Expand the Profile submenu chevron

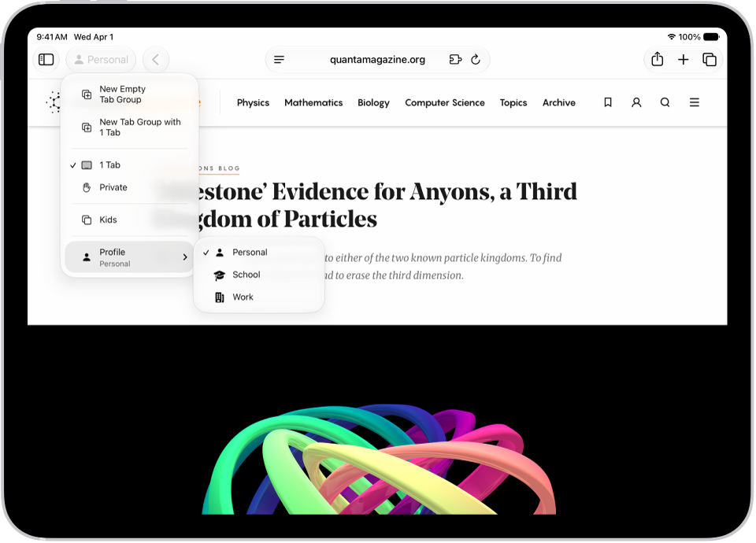pos(184,257)
